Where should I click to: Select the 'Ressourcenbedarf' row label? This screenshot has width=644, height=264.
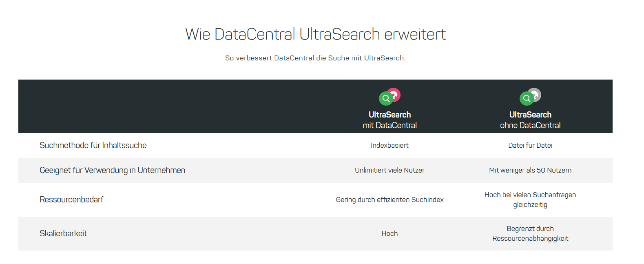pyautogui.click(x=71, y=200)
